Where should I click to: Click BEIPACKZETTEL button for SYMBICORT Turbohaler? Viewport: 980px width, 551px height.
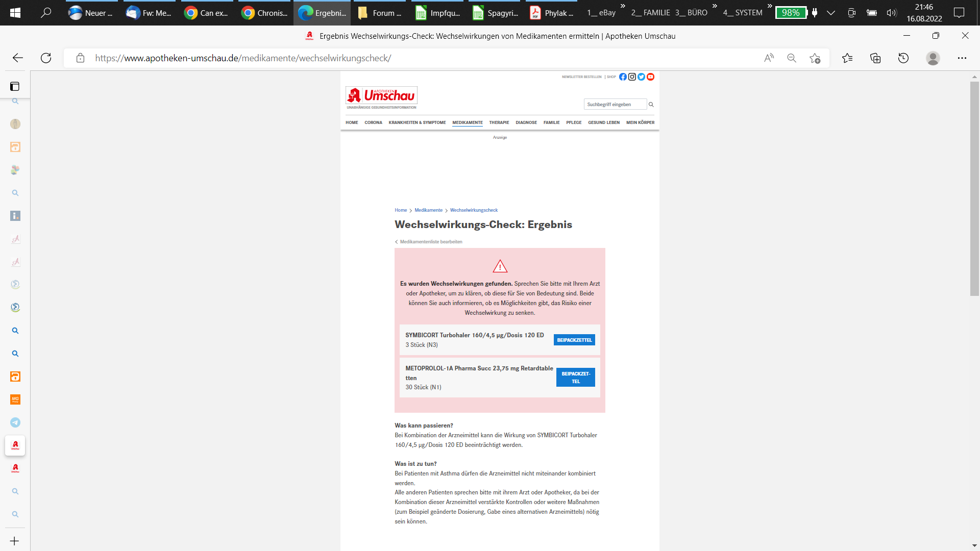(x=574, y=340)
